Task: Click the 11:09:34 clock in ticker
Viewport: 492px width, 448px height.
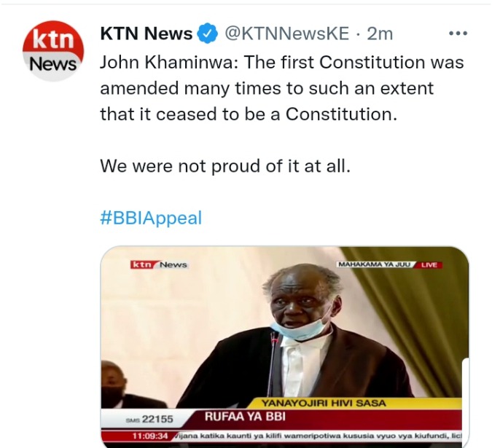Action: point(149,436)
